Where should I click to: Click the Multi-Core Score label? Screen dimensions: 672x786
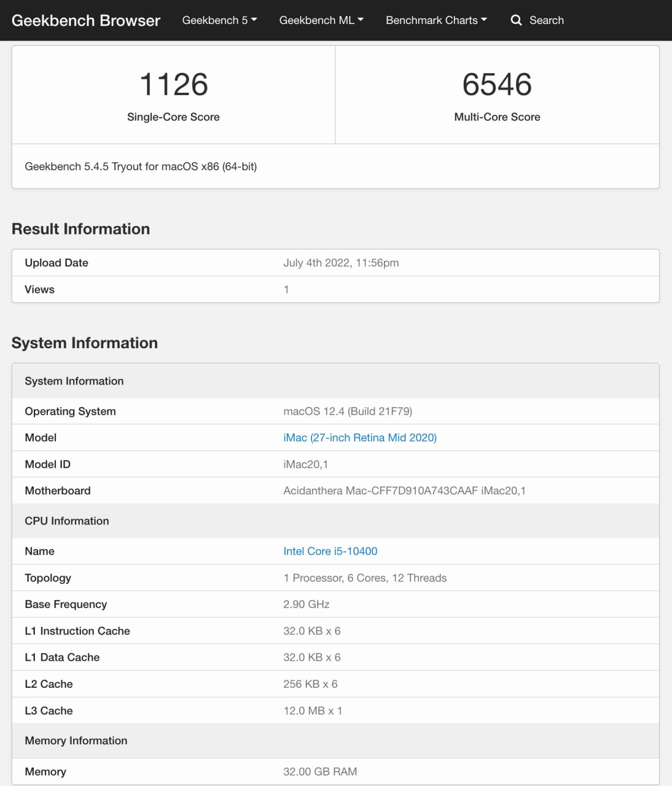497,117
